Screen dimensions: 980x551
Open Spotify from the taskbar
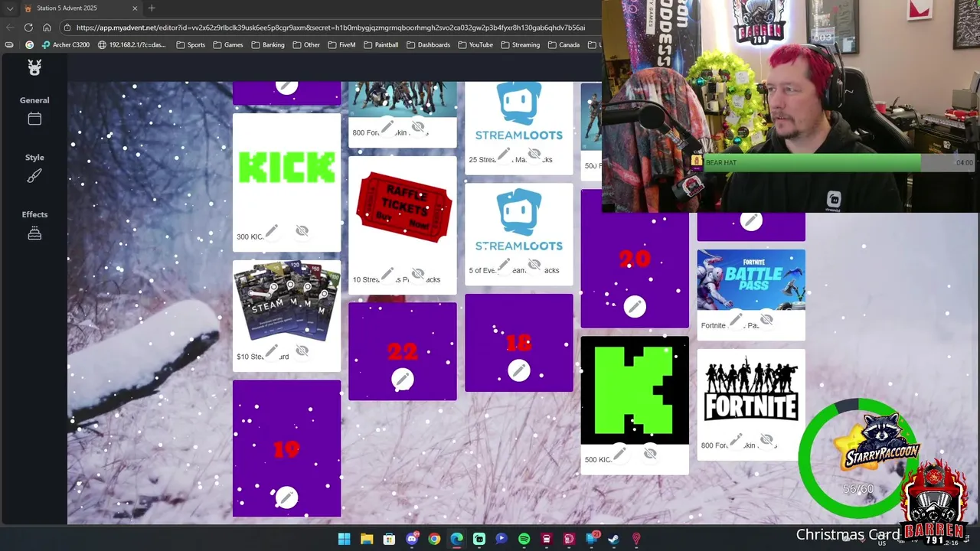click(x=524, y=539)
